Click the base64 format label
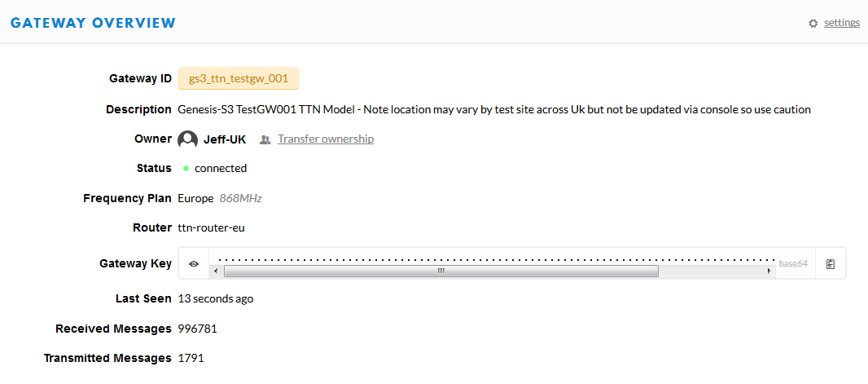 coord(793,264)
